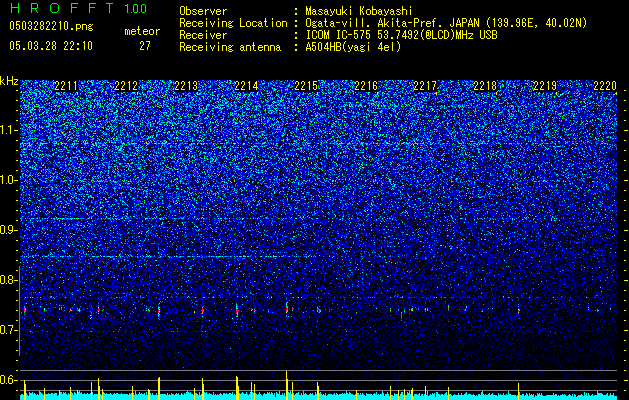Click the 0.7 kHz axis label

8,330
